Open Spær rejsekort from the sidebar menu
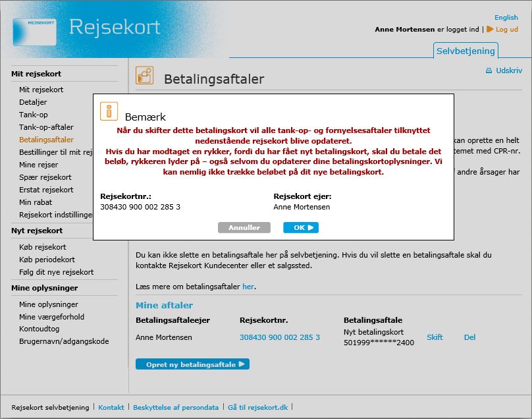 tap(44, 177)
